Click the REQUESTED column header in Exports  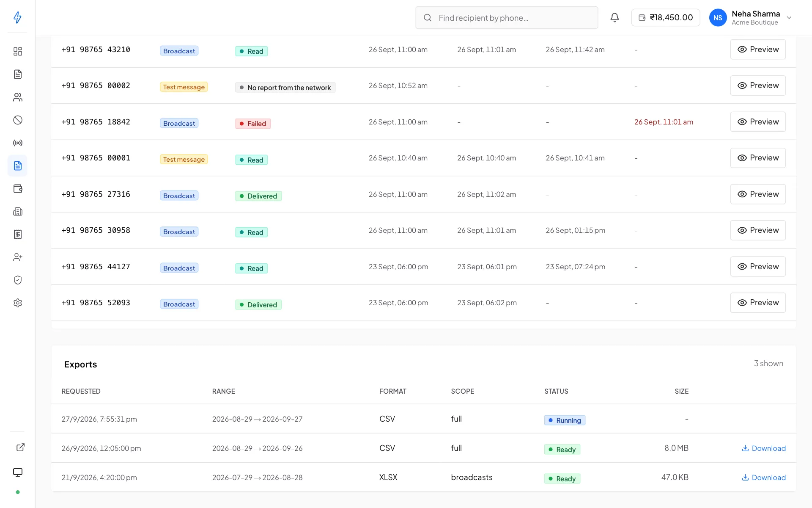pyautogui.click(x=81, y=391)
